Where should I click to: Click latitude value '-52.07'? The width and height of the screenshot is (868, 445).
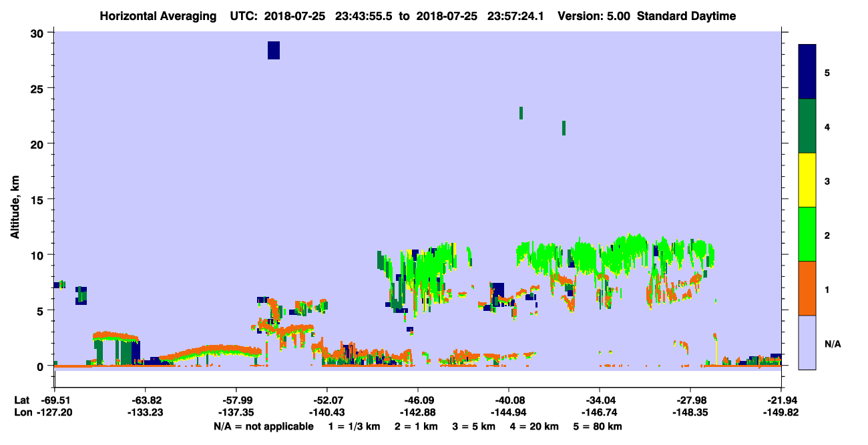[x=327, y=400]
